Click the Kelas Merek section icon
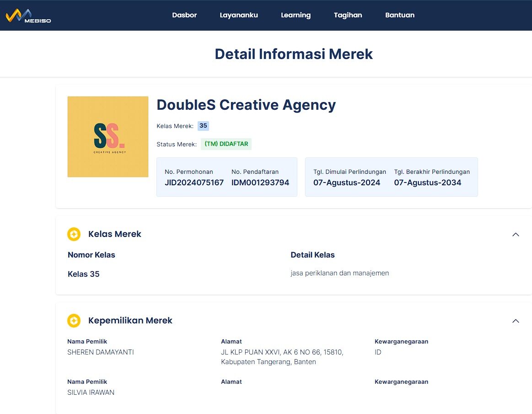This screenshot has height=414, width=532. [x=74, y=234]
